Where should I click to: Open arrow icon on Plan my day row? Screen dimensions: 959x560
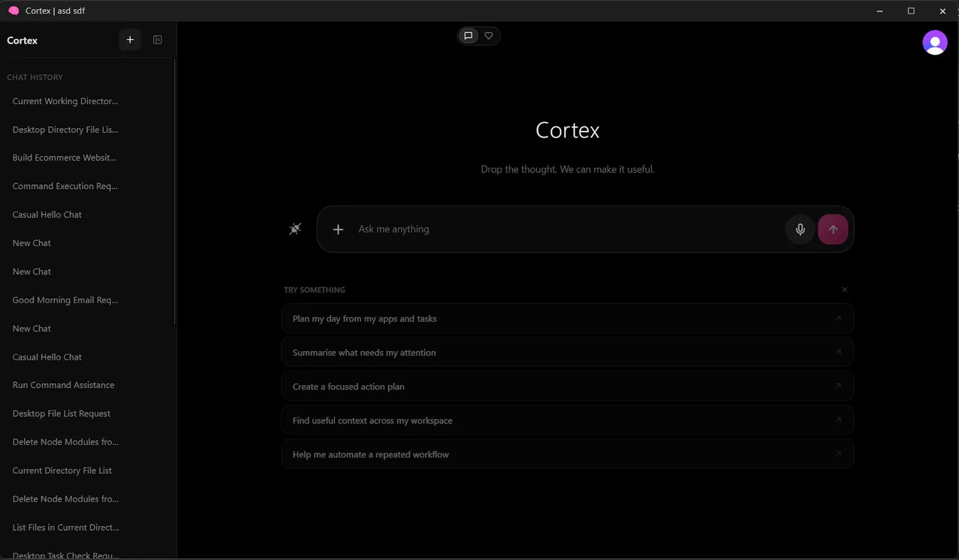coord(838,319)
